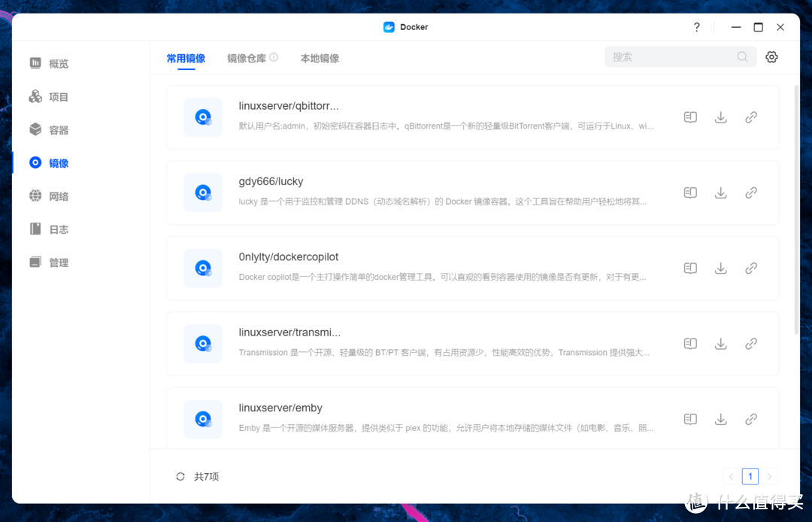
Task: Open Docker settings via the gear icon
Action: 771,56
